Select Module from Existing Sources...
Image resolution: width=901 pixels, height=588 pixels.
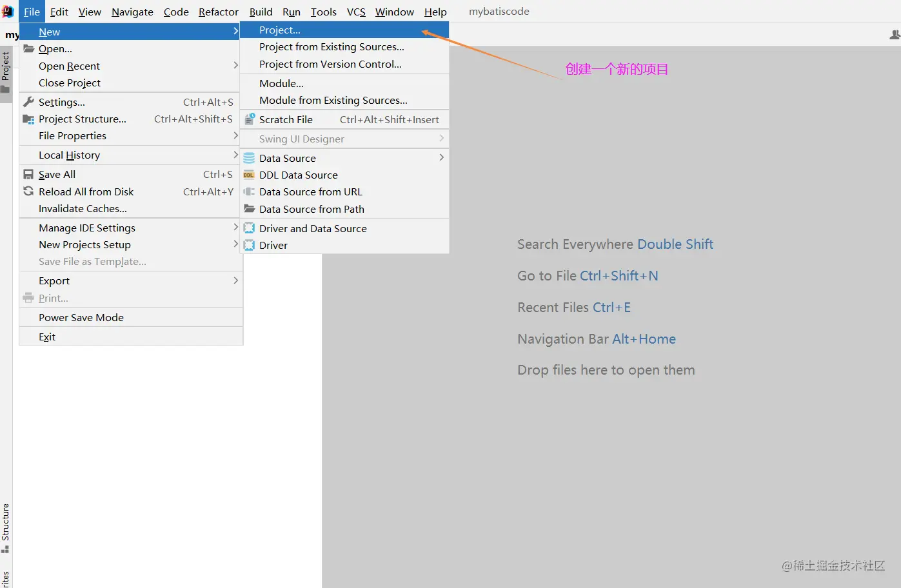click(344, 100)
